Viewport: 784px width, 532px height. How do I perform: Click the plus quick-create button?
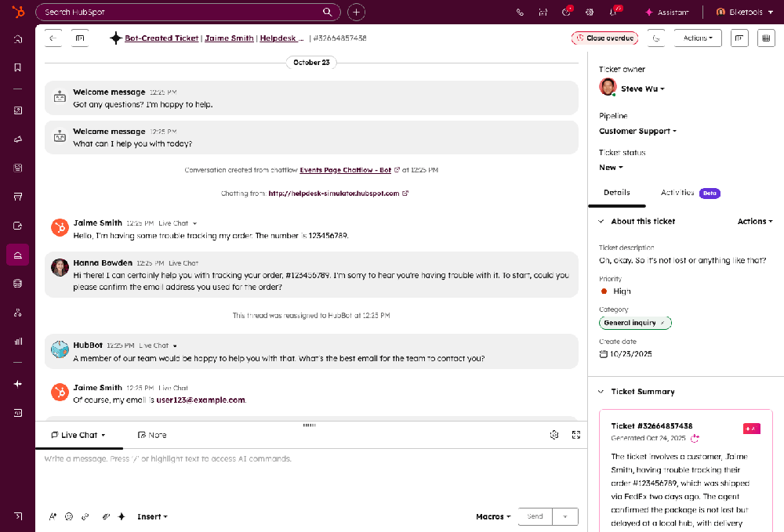(x=356, y=12)
